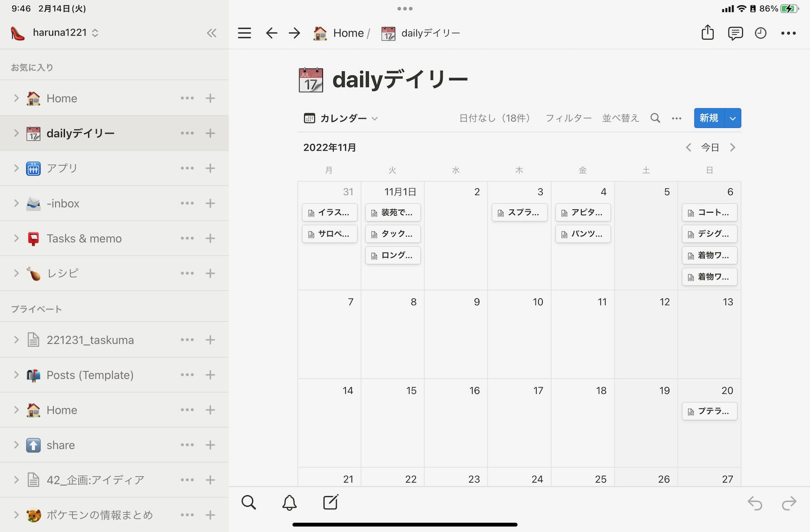Open the カレンダー view dropdown
Image resolution: width=810 pixels, height=532 pixels.
coord(341,119)
